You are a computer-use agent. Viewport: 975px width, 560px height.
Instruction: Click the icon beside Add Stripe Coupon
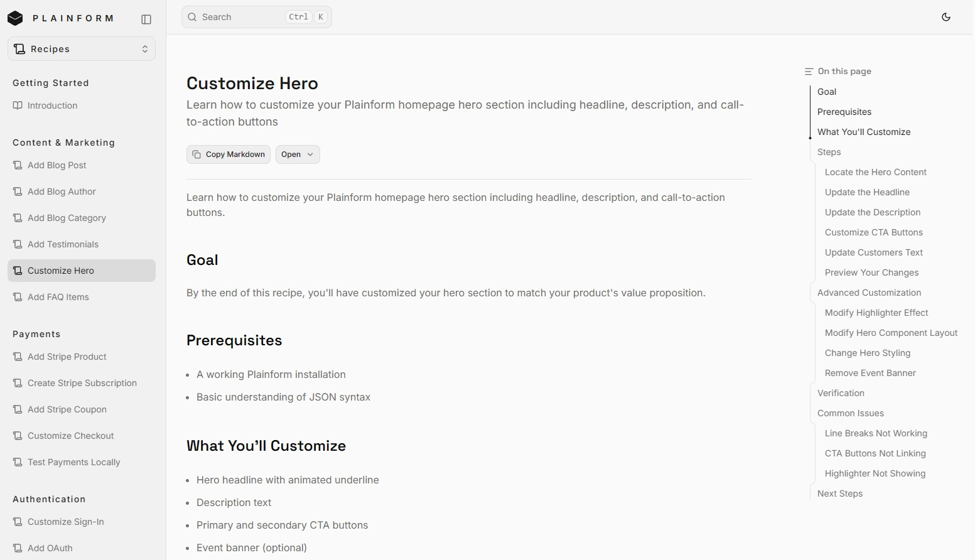(x=18, y=409)
